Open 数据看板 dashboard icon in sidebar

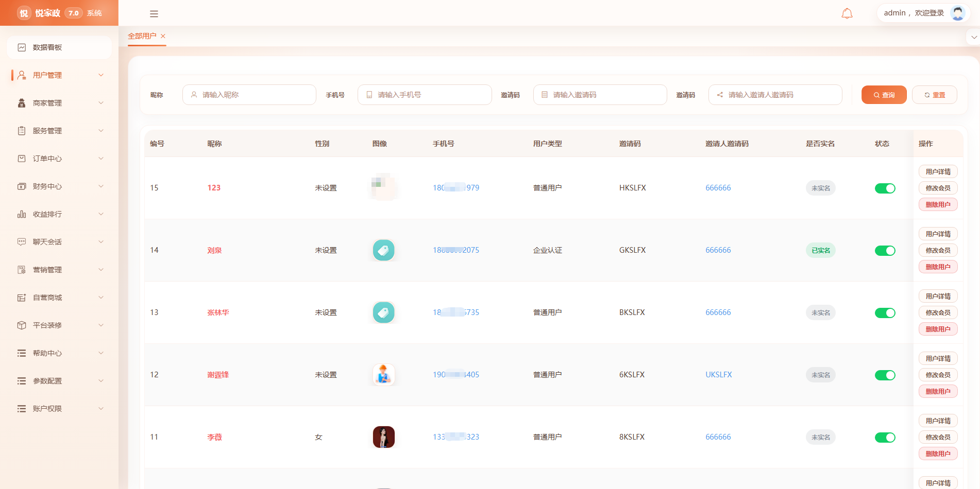click(22, 47)
